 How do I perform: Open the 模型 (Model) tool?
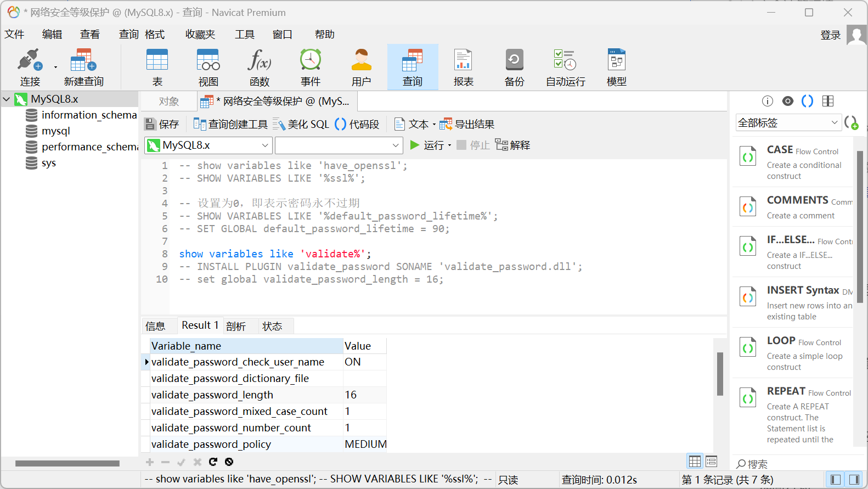pos(616,66)
